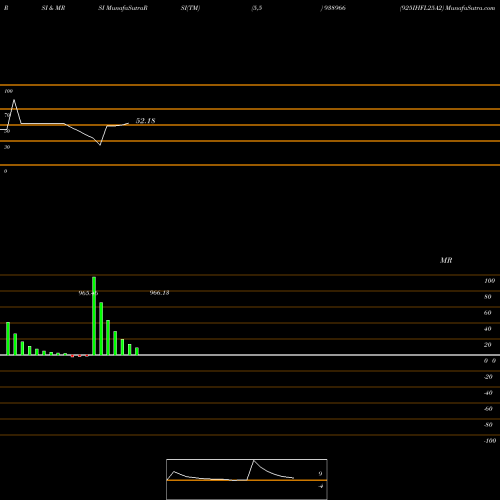Viewport: 500px width, 500px height.
Task: Click the MR axis label -100
Action: [x=490, y=441]
